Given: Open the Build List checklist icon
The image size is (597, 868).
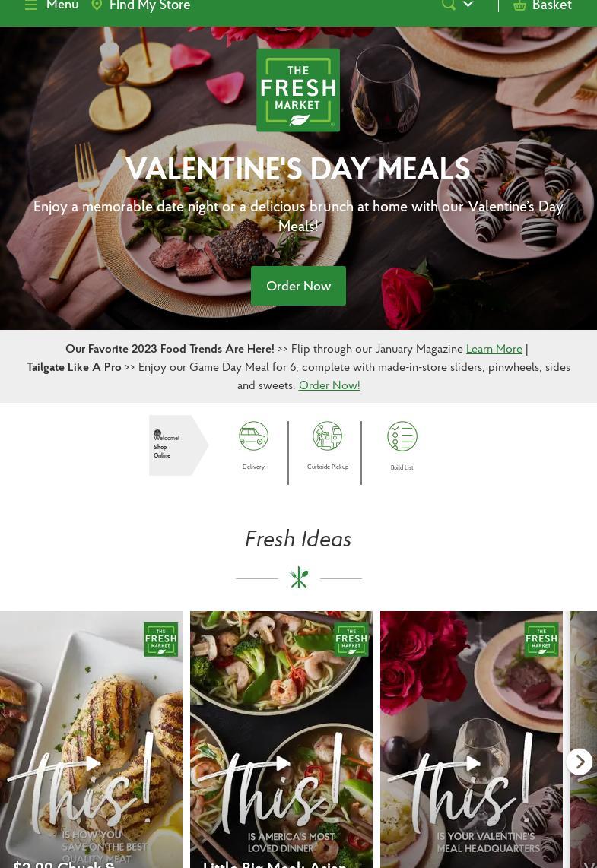Looking at the screenshot, I should pos(402,436).
